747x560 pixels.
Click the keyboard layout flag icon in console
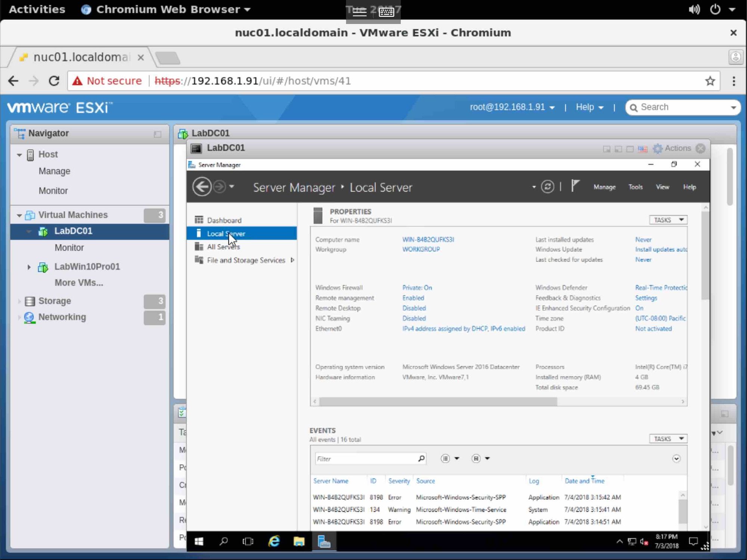(x=642, y=149)
